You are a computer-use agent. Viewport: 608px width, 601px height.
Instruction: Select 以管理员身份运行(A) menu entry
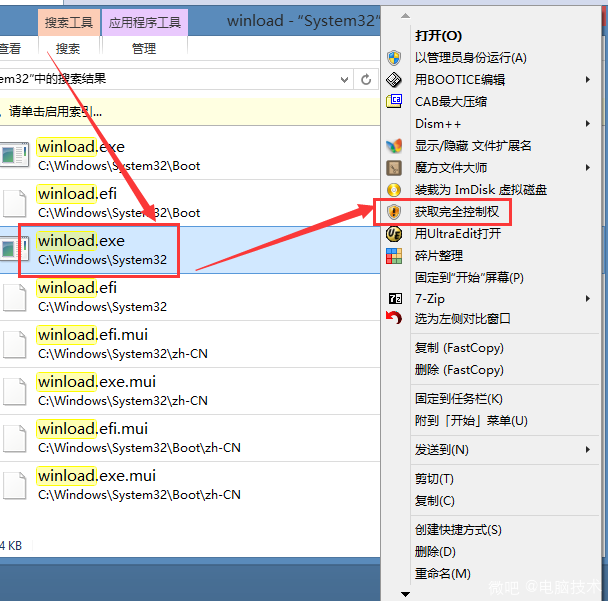pyautogui.click(x=471, y=58)
